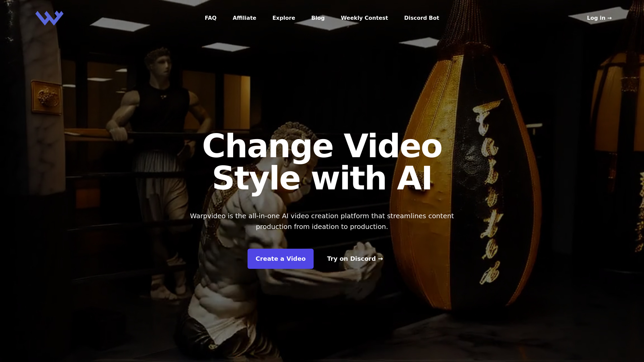Image resolution: width=644 pixels, height=362 pixels.
Task: Click the Try on Discord arrow link
Action: coord(355,258)
